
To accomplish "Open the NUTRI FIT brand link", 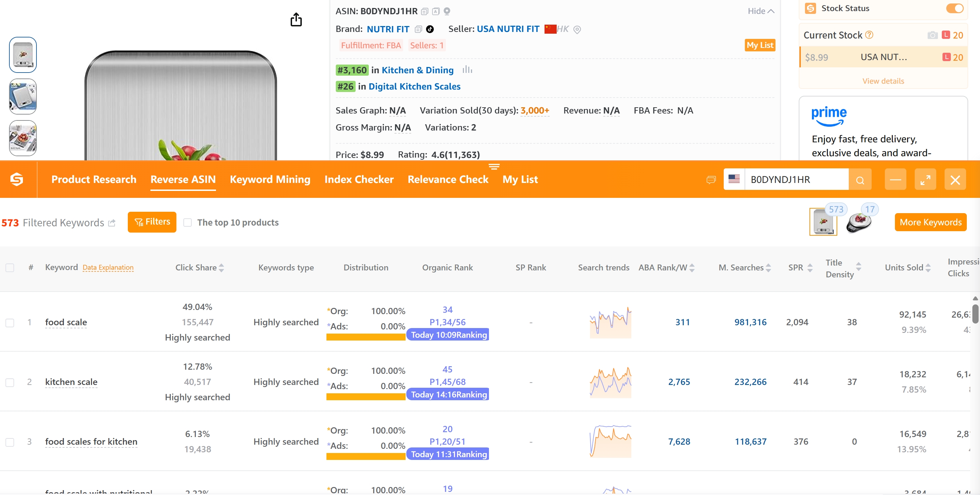I will 388,29.
